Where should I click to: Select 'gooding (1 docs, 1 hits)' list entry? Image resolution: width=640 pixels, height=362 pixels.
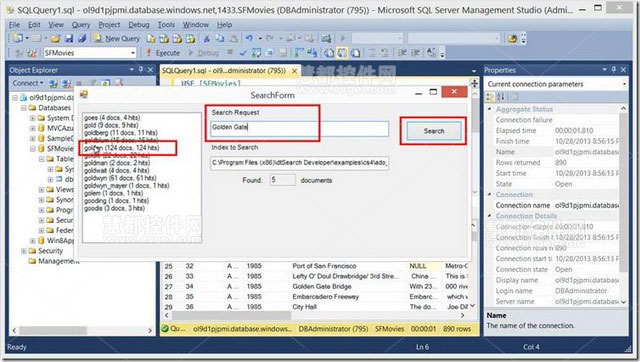click(x=116, y=201)
